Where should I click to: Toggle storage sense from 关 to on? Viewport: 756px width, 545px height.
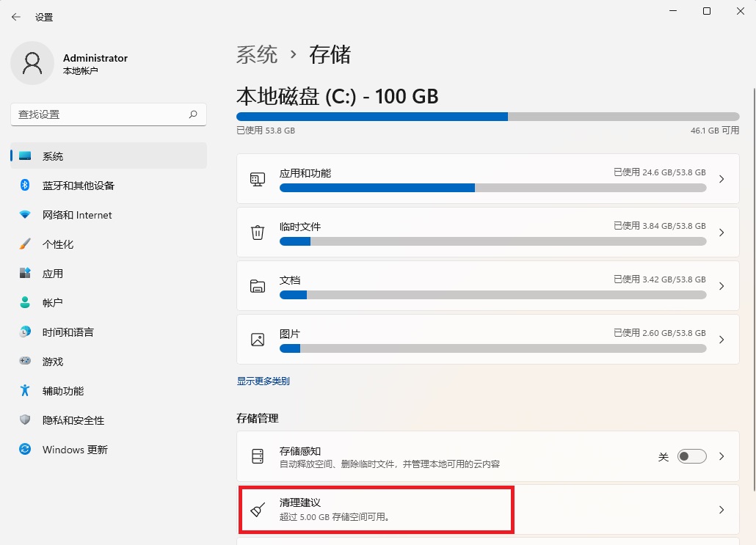tap(691, 456)
